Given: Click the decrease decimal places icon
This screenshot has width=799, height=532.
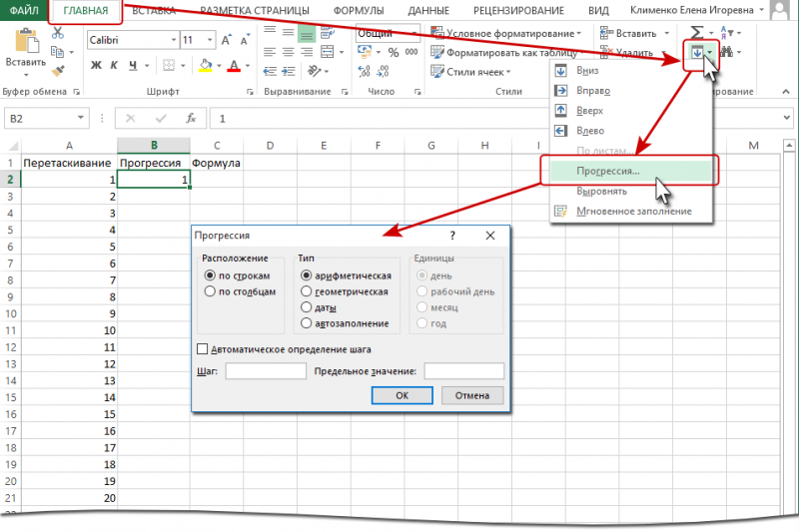Looking at the screenshot, I should pos(383,71).
